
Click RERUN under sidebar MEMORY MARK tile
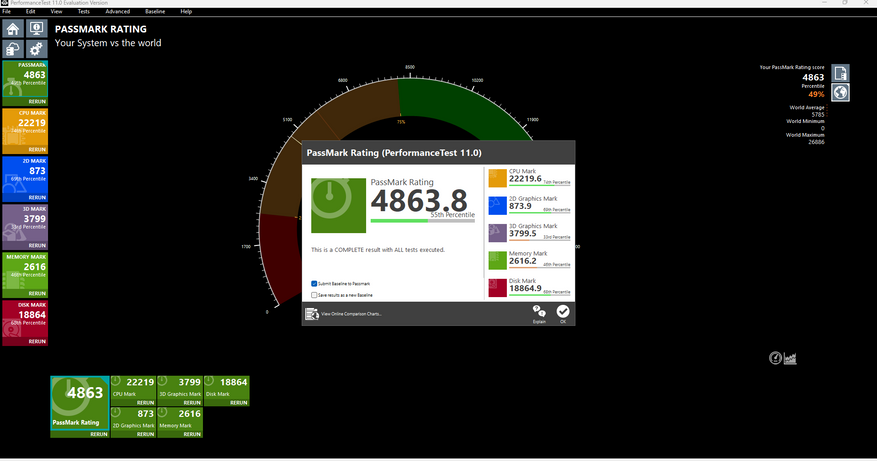[37, 294]
